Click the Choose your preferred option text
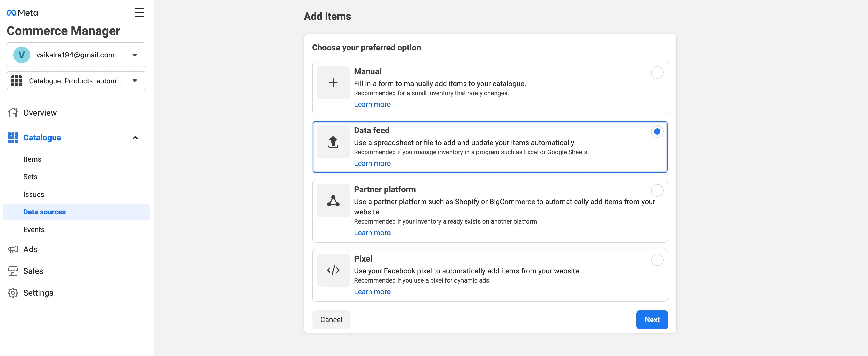The height and width of the screenshot is (356, 868). click(366, 48)
